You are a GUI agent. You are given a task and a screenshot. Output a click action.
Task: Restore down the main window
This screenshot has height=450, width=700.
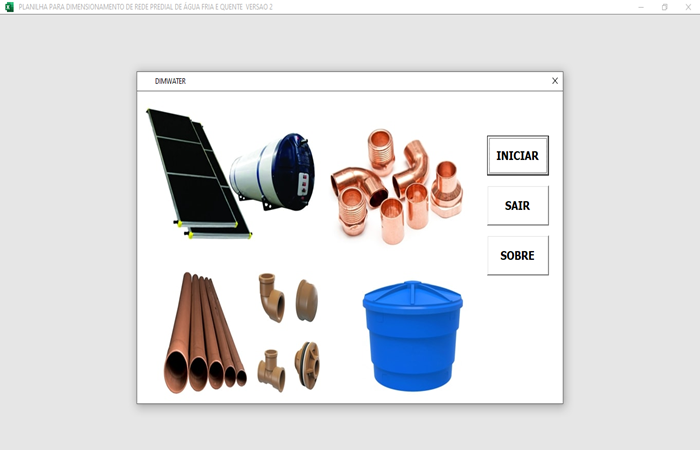pyautogui.click(x=664, y=7)
